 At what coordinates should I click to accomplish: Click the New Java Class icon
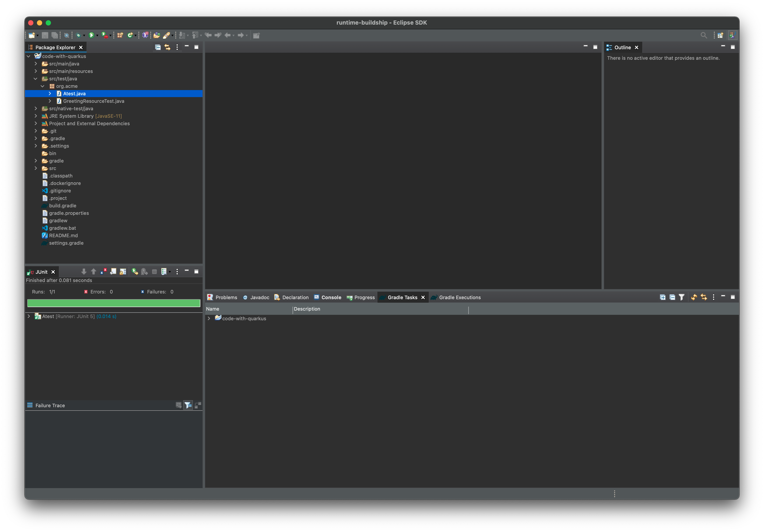pos(130,35)
